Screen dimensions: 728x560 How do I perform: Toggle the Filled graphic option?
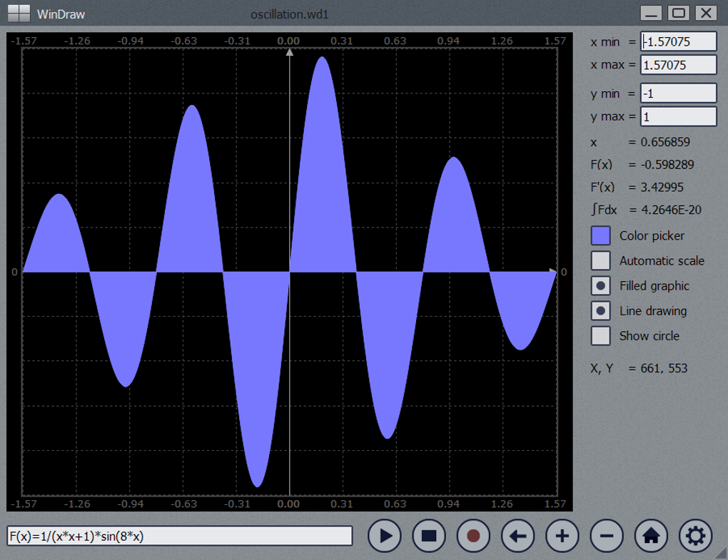click(x=601, y=286)
